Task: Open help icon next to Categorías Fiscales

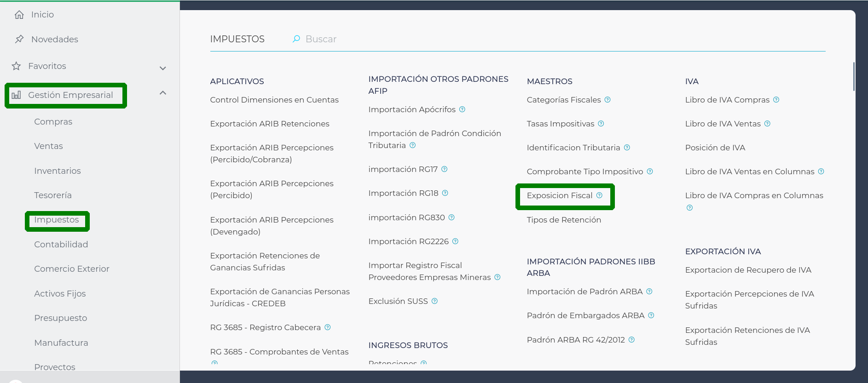Action: coord(608,100)
